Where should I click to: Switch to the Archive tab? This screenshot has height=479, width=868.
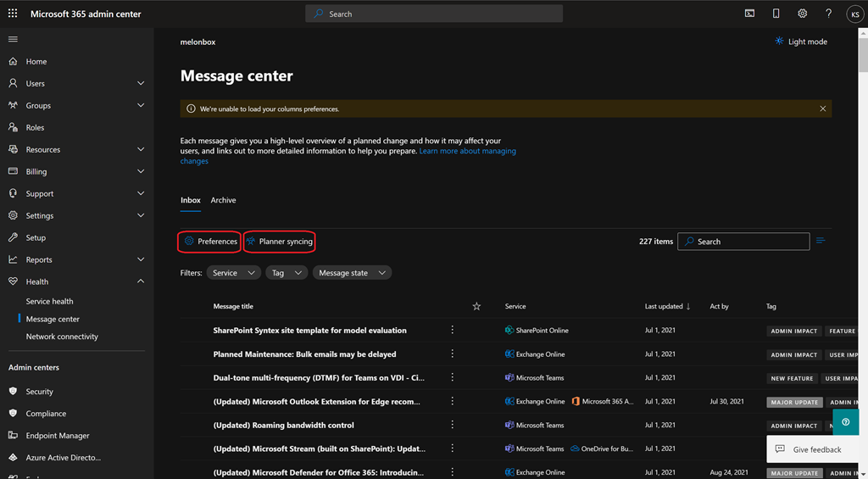tap(223, 200)
